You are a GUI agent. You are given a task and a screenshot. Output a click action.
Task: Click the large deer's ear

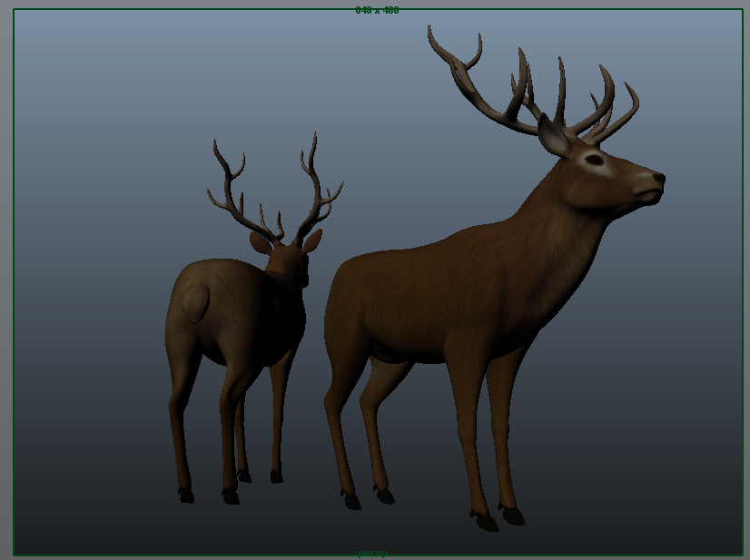pos(552,135)
